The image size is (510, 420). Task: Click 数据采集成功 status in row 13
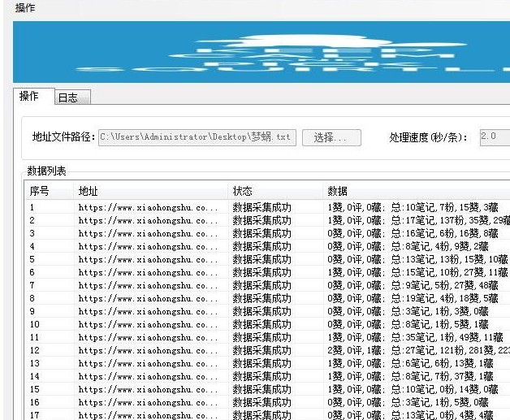click(261, 363)
